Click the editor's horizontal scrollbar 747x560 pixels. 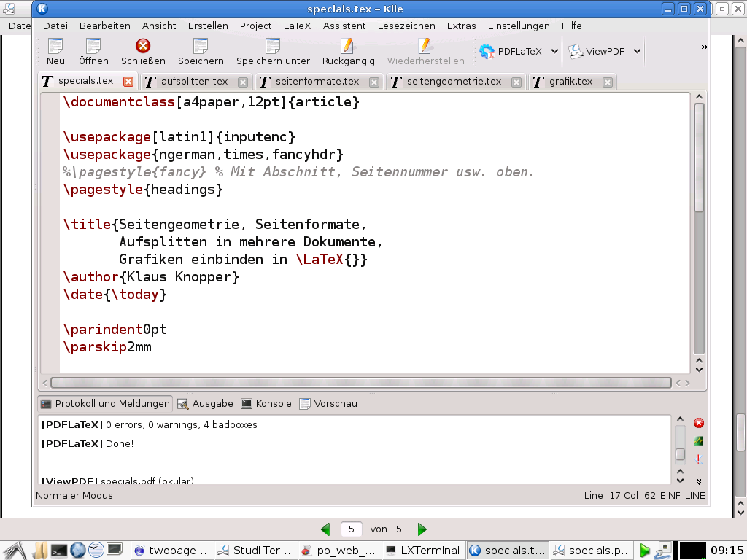point(360,383)
